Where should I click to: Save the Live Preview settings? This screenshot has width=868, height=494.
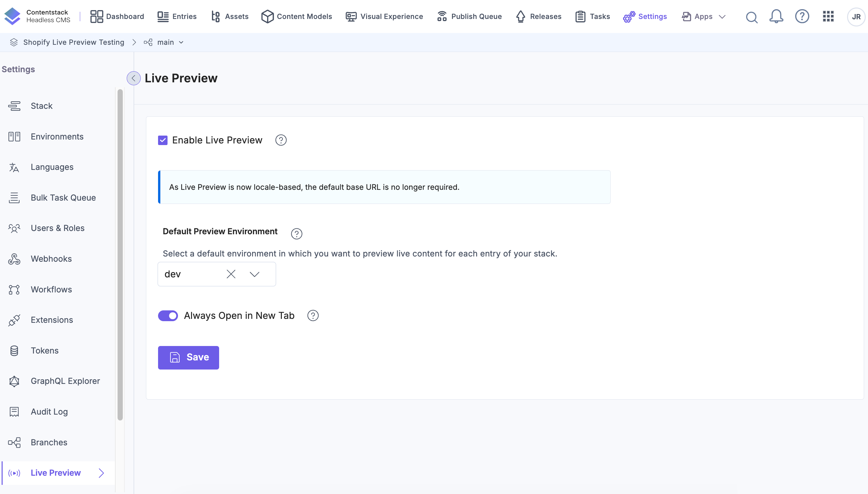188,357
